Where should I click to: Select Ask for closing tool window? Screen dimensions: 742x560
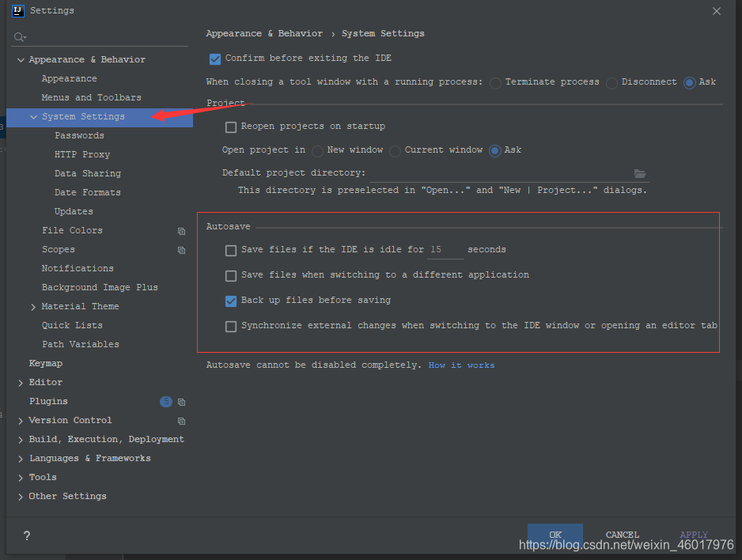(690, 83)
